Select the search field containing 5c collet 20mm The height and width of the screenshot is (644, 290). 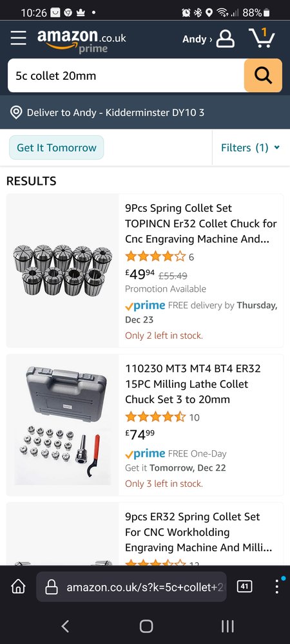(126, 75)
